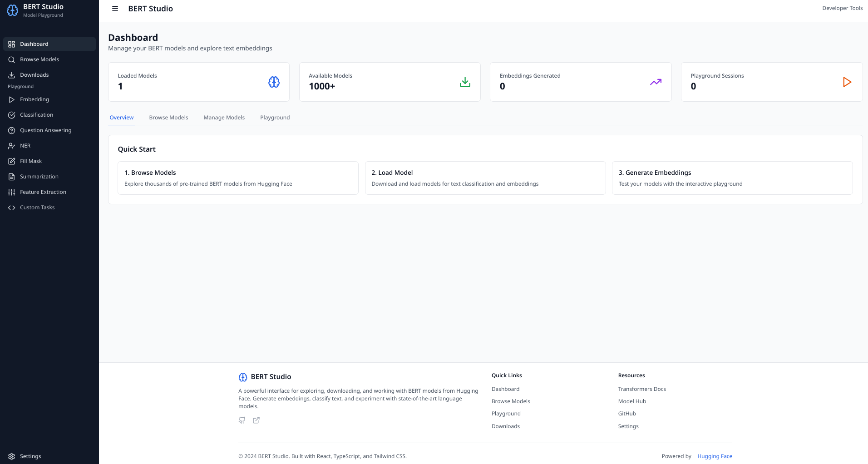Open GitHub resource link in footer
Screen dimensions: 868x464
(x=627, y=414)
